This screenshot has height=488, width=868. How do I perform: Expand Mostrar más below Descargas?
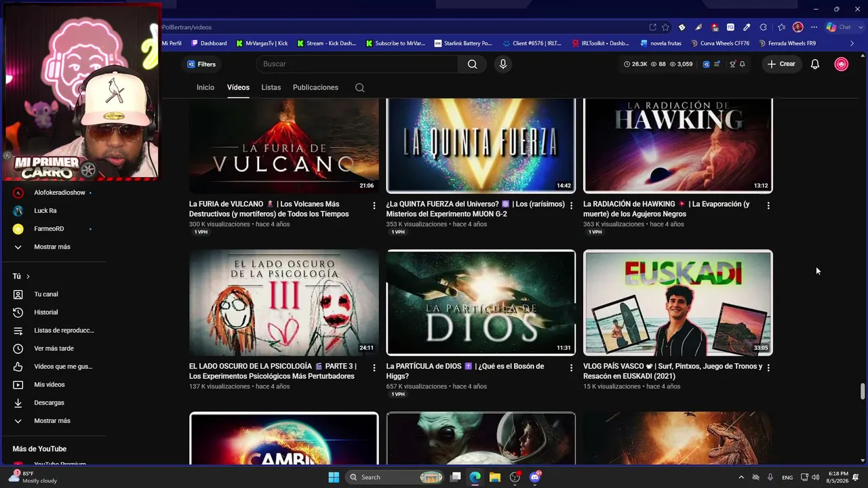[x=53, y=421]
